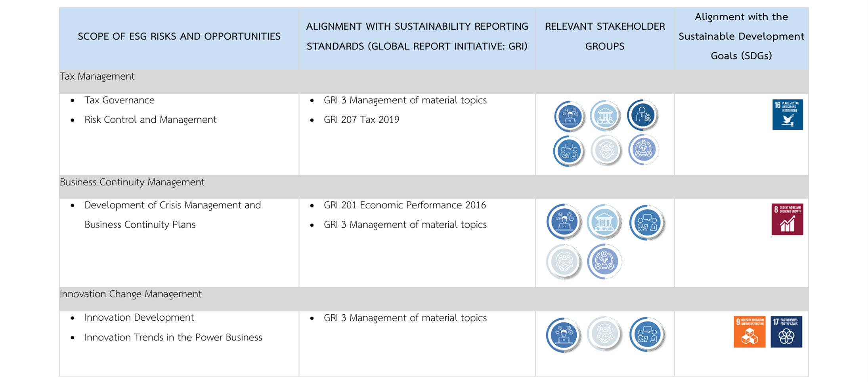This screenshot has height=382, width=868.
Task: Select handshake icon in Tax Management row
Action: (x=605, y=150)
